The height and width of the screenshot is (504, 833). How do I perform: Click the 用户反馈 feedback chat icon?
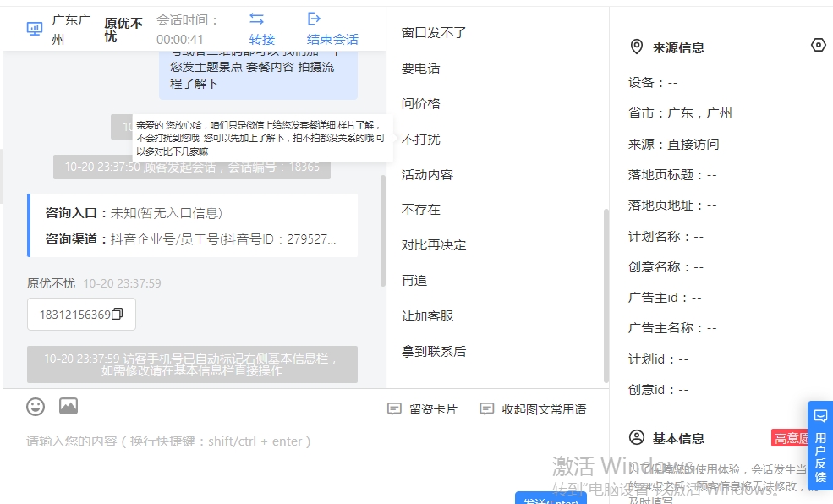(820, 416)
